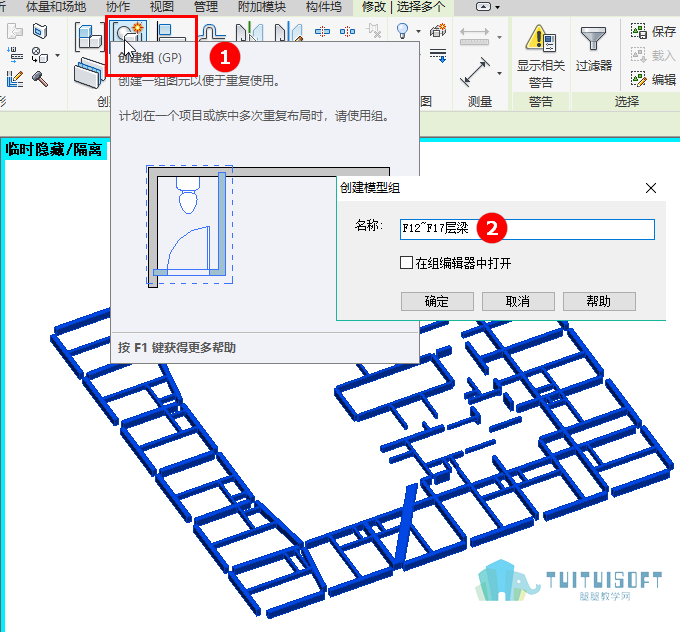Check 'Open in Group Editor' checkbox

point(406,262)
